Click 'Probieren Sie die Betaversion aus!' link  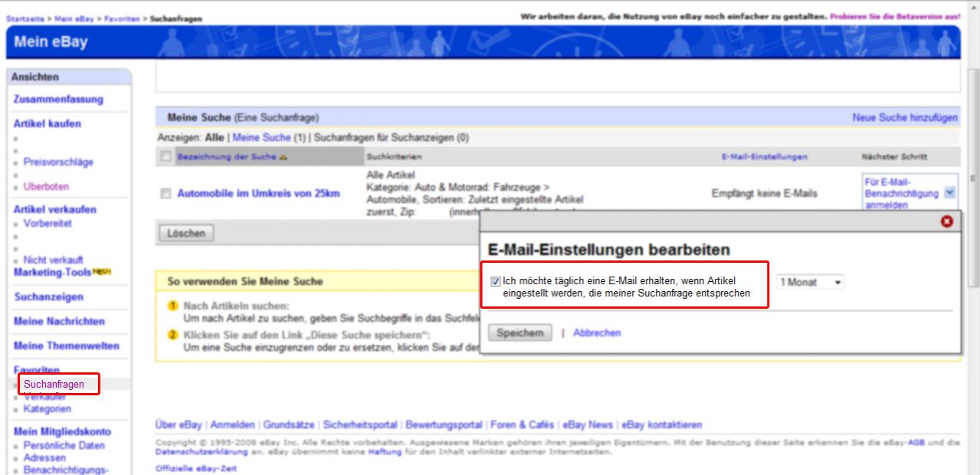point(895,16)
